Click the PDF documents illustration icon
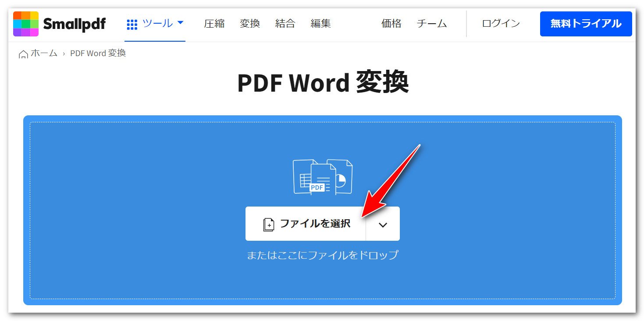The height and width of the screenshot is (321, 644). pyautogui.click(x=323, y=177)
